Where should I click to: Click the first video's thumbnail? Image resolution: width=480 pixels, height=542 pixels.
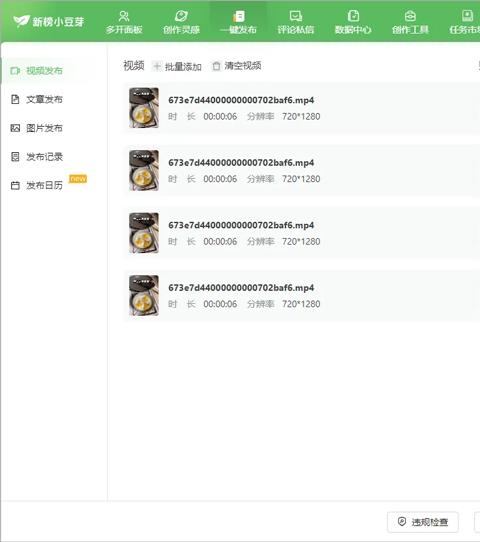[x=144, y=108]
